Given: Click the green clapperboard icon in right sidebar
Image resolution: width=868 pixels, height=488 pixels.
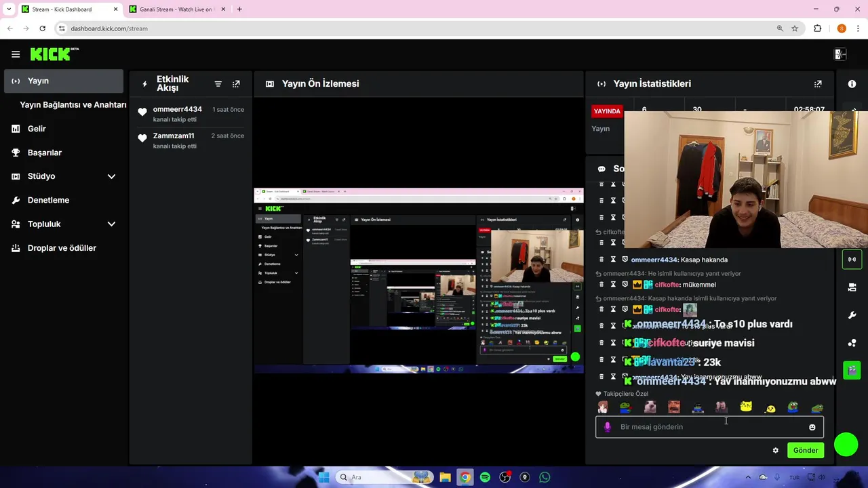Looking at the screenshot, I should 852,370.
